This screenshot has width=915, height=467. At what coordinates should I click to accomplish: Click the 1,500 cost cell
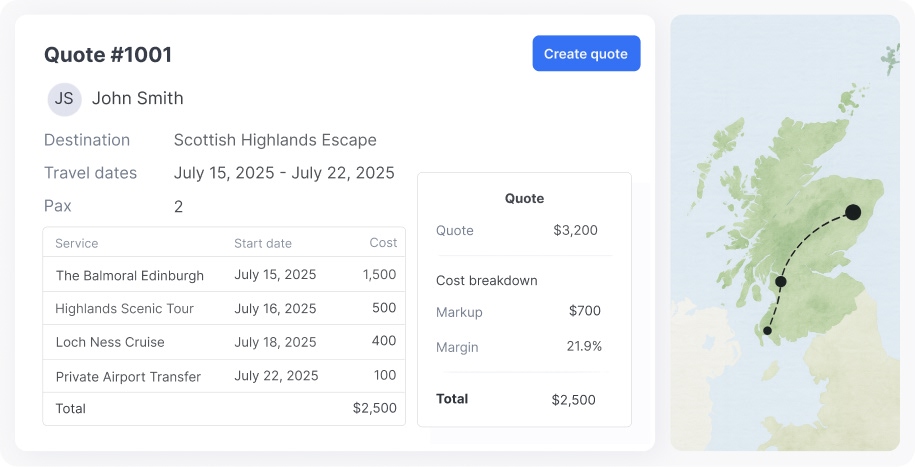click(379, 274)
